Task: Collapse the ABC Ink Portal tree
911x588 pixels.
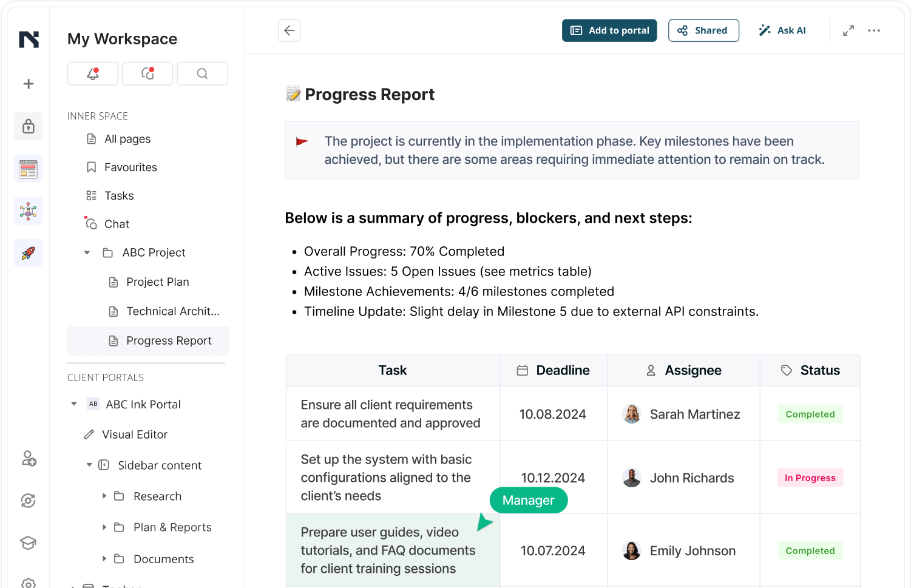Action: pyautogui.click(x=74, y=404)
